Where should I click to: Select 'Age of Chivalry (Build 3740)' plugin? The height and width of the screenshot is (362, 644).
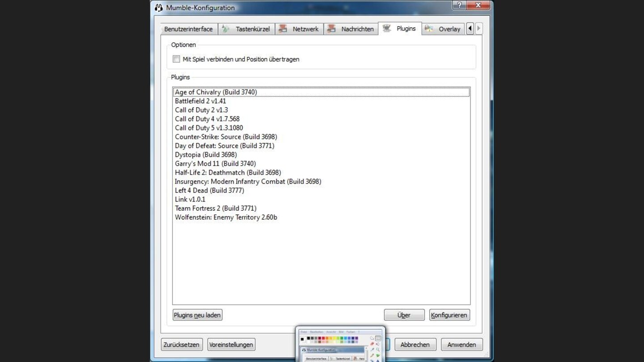point(321,92)
